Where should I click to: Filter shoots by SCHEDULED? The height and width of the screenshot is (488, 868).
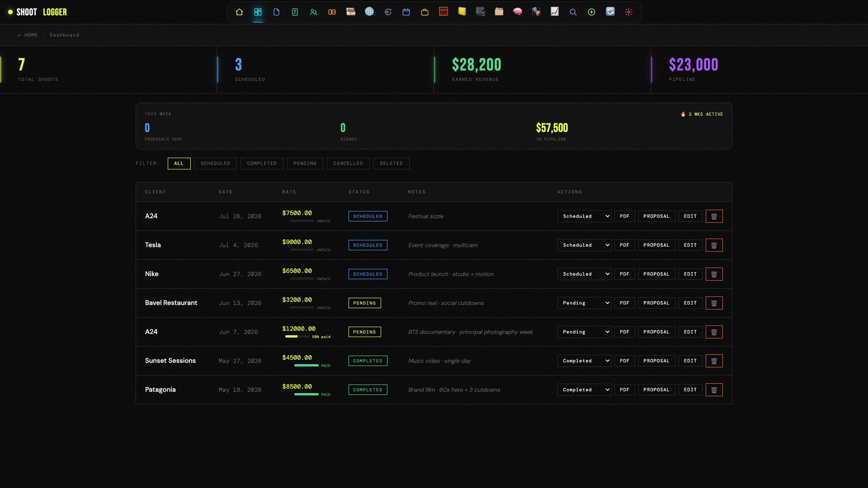(216, 164)
